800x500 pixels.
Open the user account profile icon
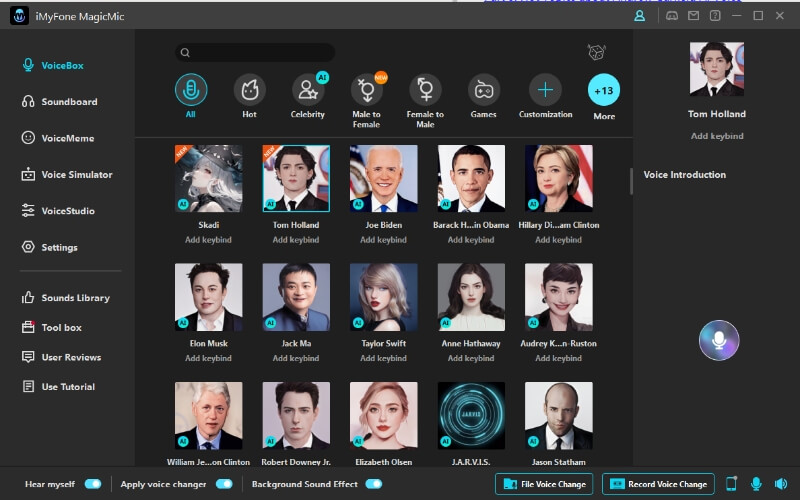click(639, 16)
